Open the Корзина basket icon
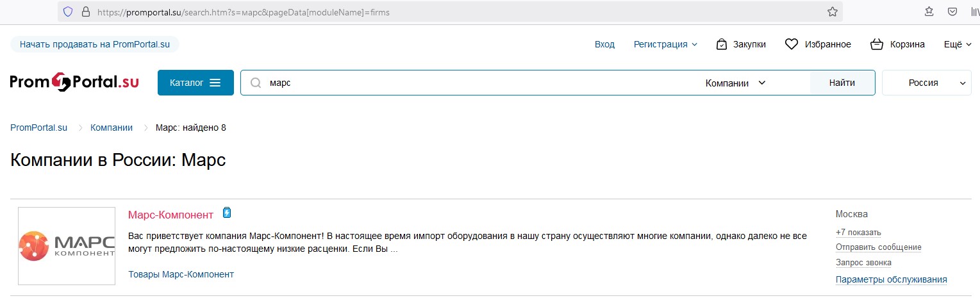This screenshot has height=305, width=980. click(x=877, y=44)
